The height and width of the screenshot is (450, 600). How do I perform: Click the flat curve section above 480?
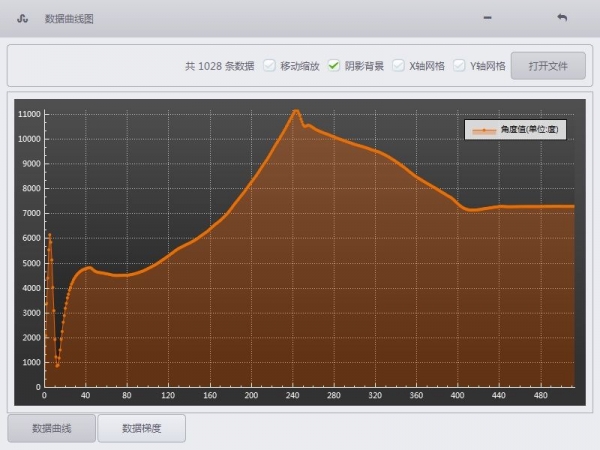pyautogui.click(x=540, y=207)
